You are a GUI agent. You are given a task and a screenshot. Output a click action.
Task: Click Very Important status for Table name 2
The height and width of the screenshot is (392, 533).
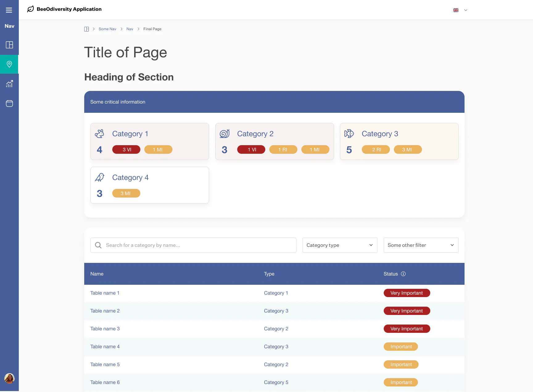coord(407,311)
